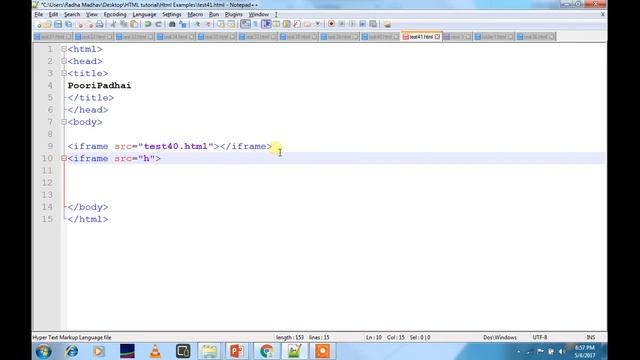The height and width of the screenshot is (360, 640).
Task: Collapse the iframe fold on line 10
Action: (64, 158)
